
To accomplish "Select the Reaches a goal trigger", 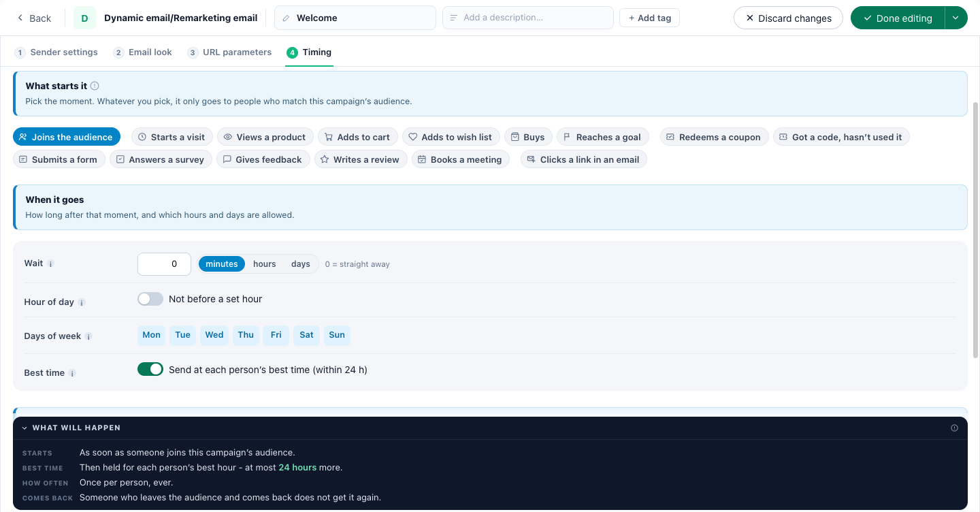I will tap(603, 137).
